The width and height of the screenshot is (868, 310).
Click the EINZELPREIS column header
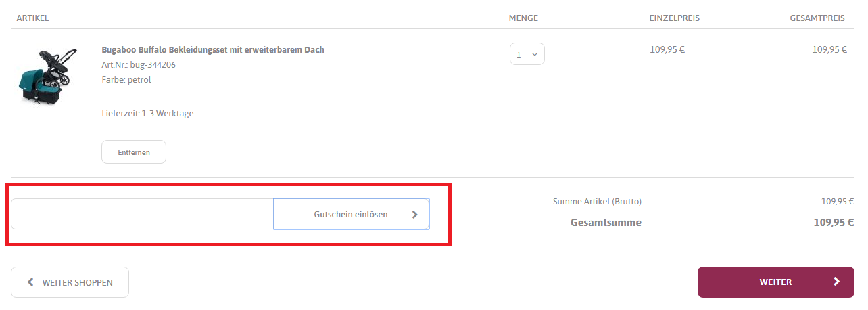[674, 18]
